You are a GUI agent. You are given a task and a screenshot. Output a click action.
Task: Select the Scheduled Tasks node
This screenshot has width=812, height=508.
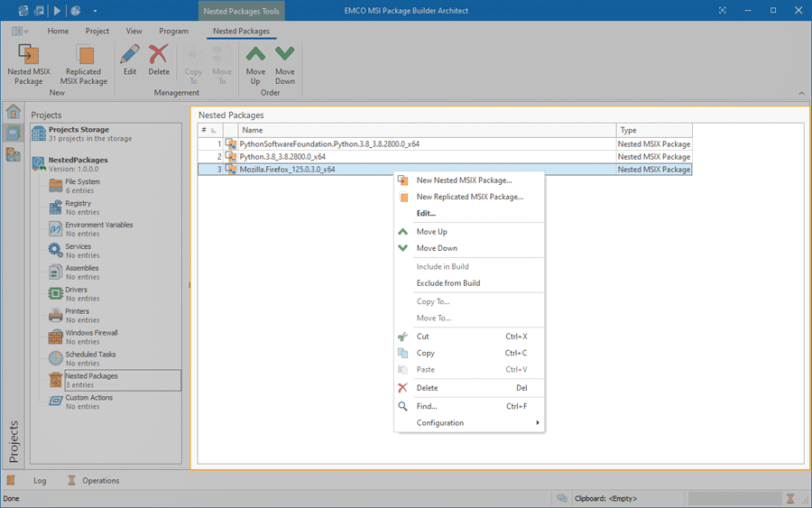pos(90,359)
